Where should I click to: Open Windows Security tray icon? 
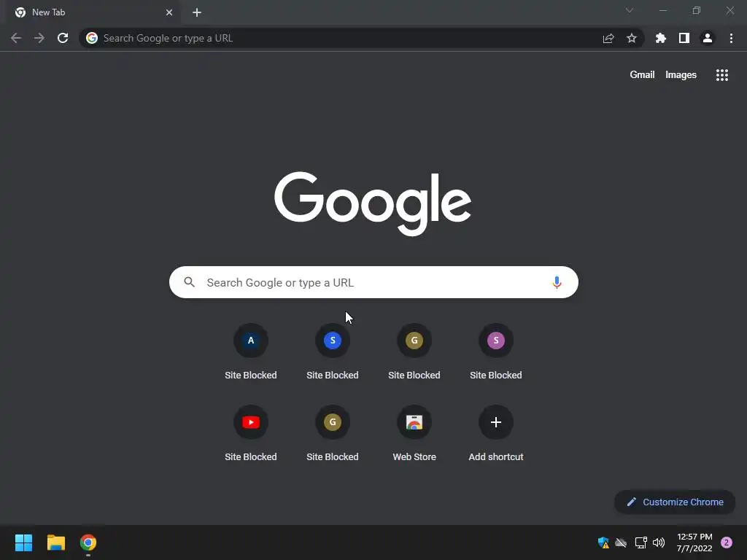coord(603,542)
